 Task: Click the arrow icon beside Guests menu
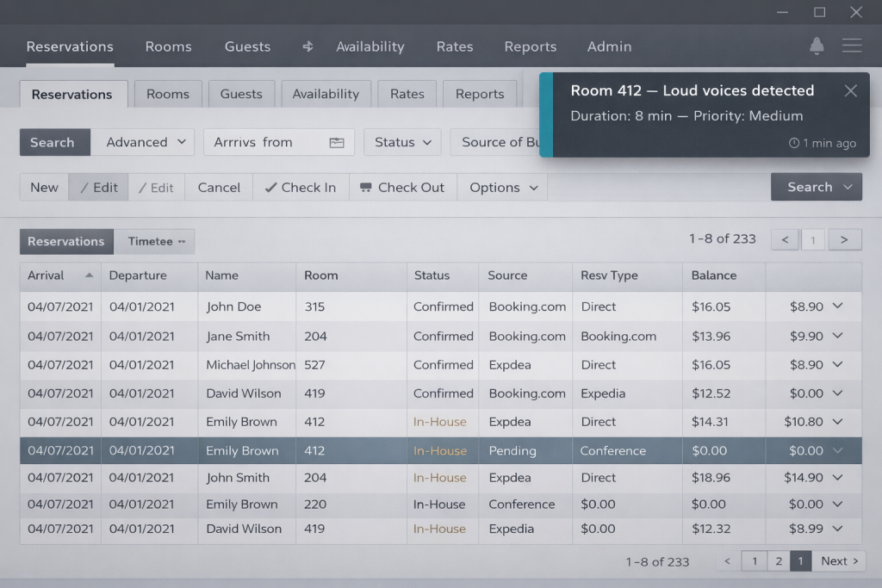coord(307,46)
